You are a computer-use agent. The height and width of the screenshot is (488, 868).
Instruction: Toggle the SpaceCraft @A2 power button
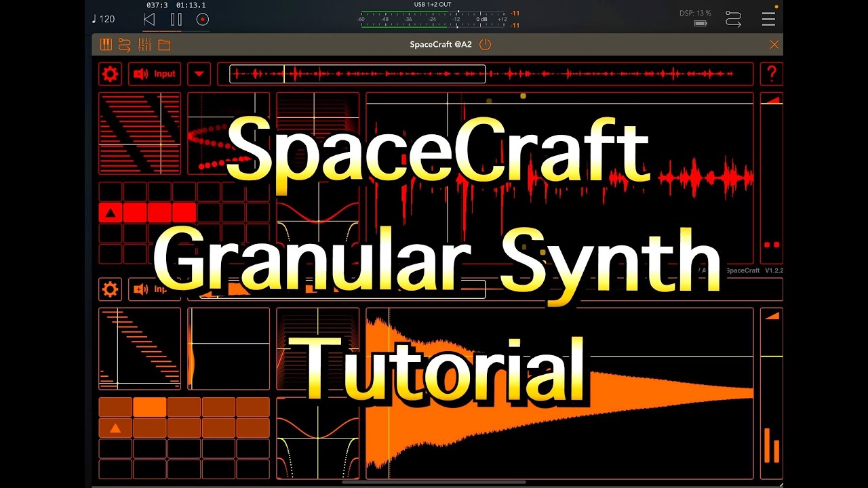[x=485, y=45]
